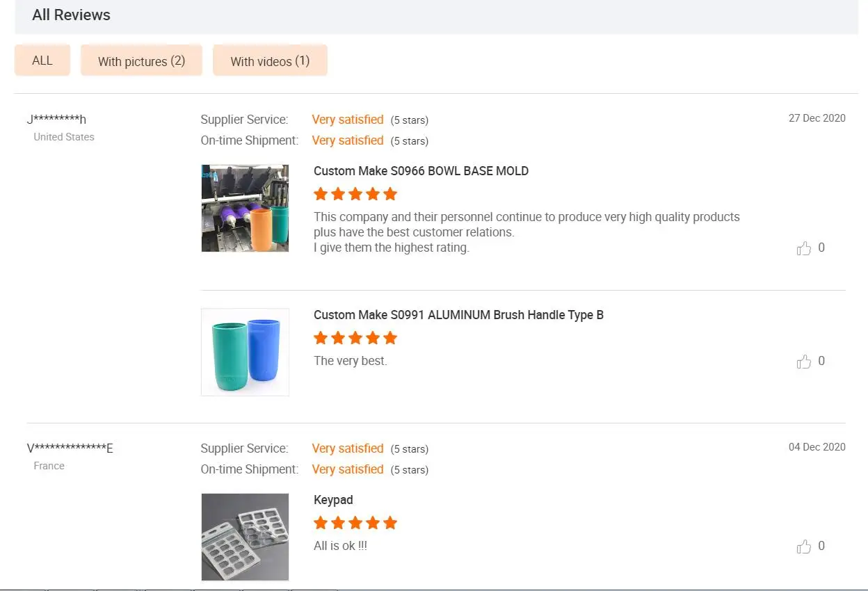This screenshot has width=868, height=591.
Task: Like the BOWL BASE MOLD review
Action: (x=804, y=248)
